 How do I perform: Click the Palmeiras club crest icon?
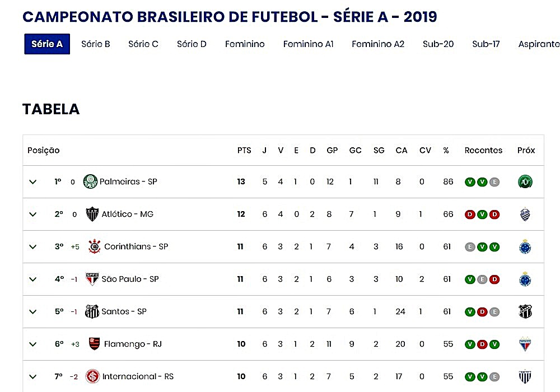[x=90, y=181]
